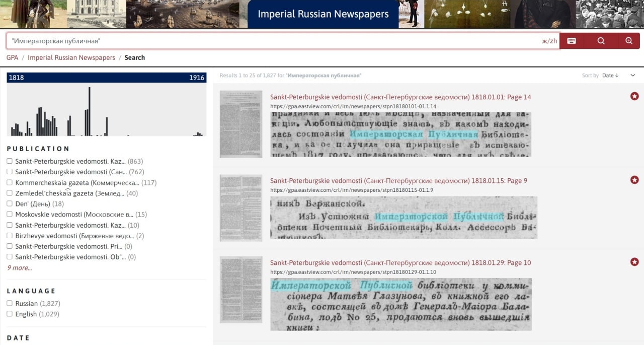This screenshot has width=644, height=345.
Task: Open result title 1818.01.01: Page 14
Action: click(400, 97)
